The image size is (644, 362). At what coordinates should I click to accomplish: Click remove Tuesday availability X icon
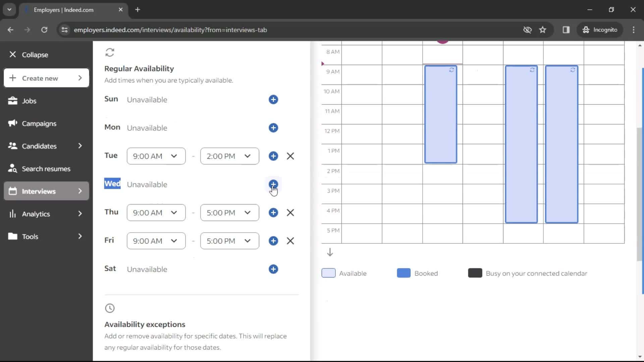click(x=291, y=156)
